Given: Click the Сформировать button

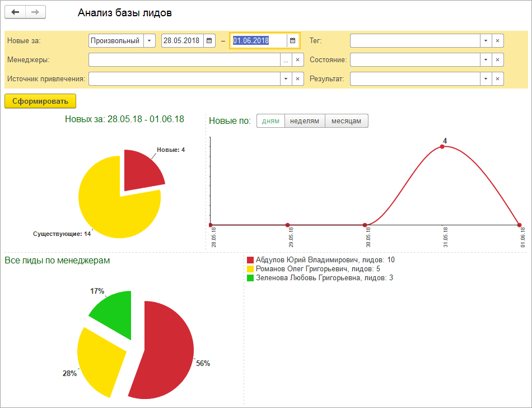Looking at the screenshot, I should 40,101.
